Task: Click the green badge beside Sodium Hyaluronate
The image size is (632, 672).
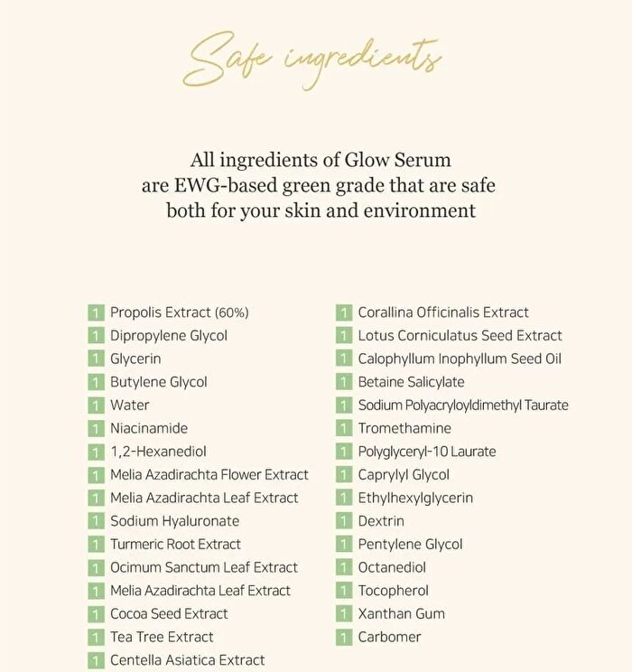Action: point(96,521)
